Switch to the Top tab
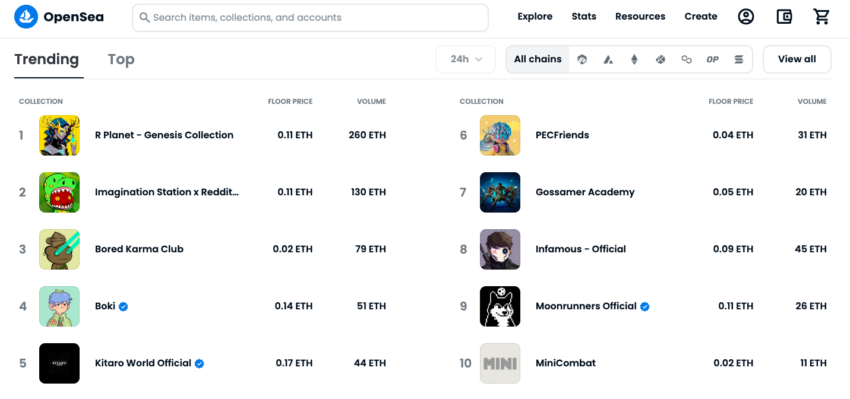 (121, 60)
